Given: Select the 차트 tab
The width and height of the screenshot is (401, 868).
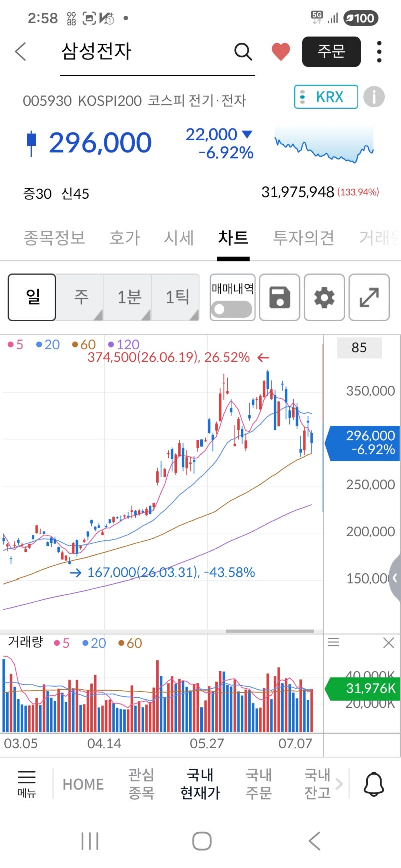Looking at the screenshot, I should coord(233,238).
